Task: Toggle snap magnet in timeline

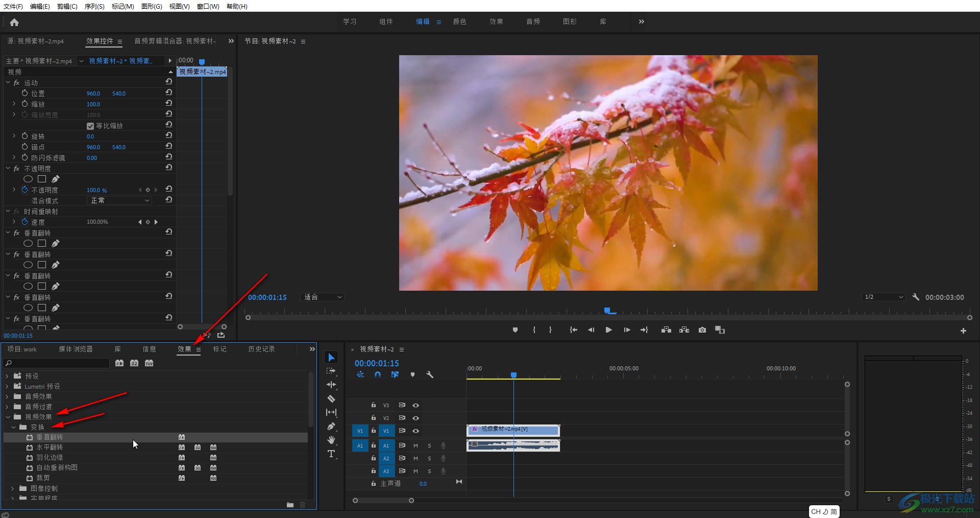Action: click(x=378, y=374)
